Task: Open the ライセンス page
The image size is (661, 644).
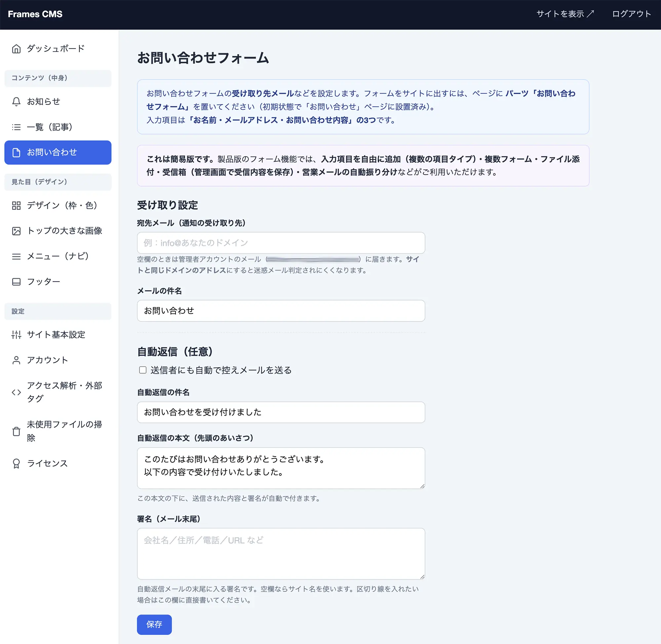Action: point(58,463)
